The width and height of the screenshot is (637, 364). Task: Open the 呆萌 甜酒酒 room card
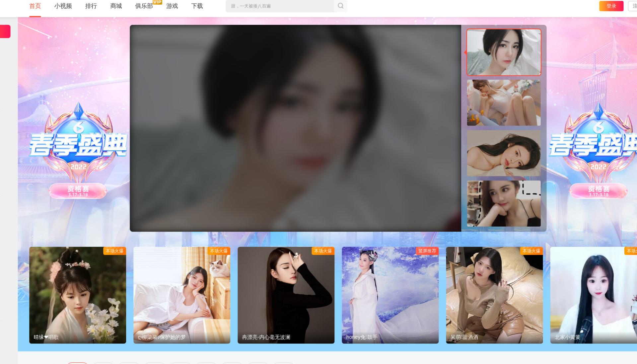(494, 295)
